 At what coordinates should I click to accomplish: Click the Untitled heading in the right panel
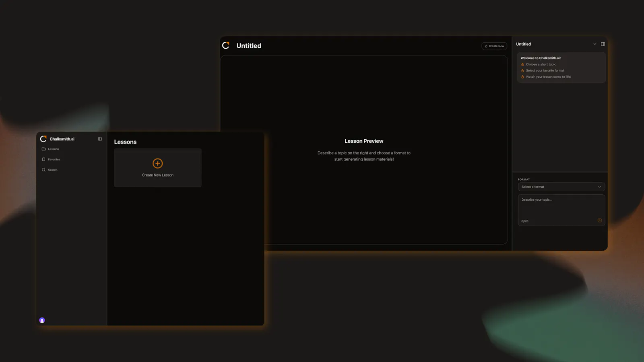(524, 44)
